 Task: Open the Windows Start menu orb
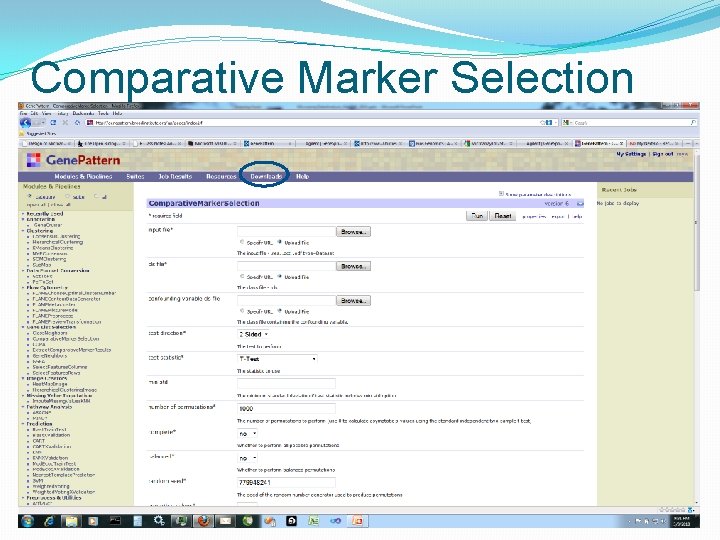[28, 521]
